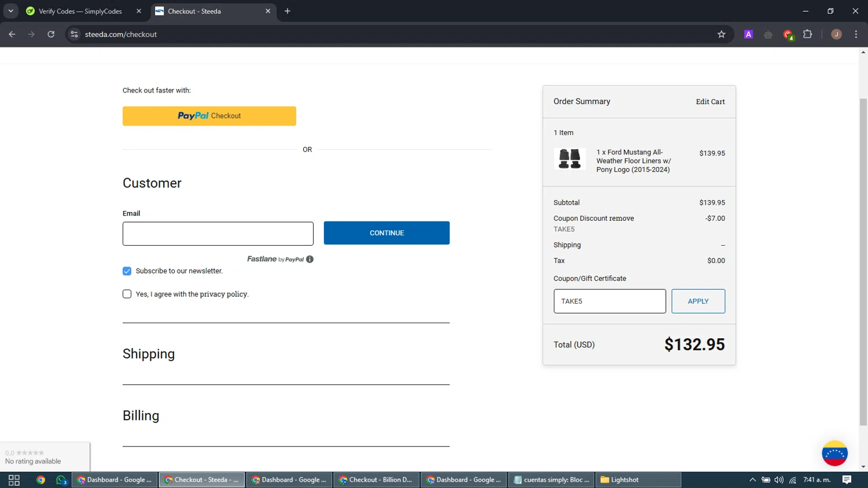Click the coupon remove link
Screen dimensions: 868x488
point(621,219)
